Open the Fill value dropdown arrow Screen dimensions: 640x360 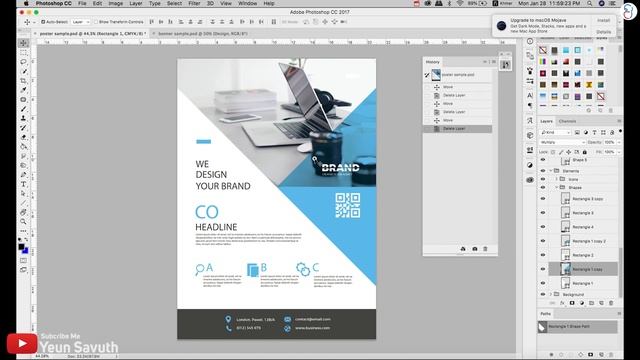(619, 152)
